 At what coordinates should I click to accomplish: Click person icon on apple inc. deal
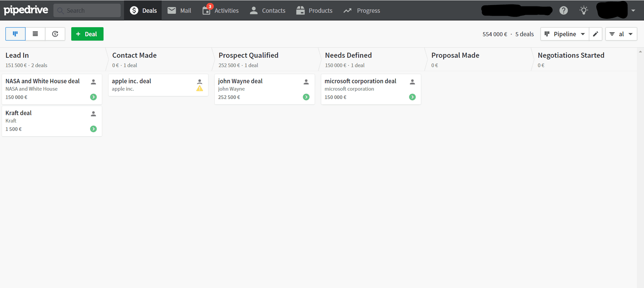click(x=200, y=82)
